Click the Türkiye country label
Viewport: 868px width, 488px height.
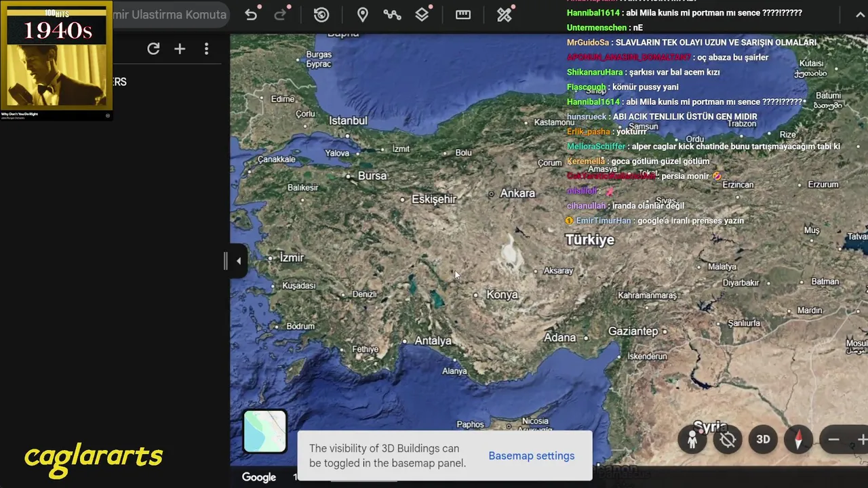tap(590, 240)
